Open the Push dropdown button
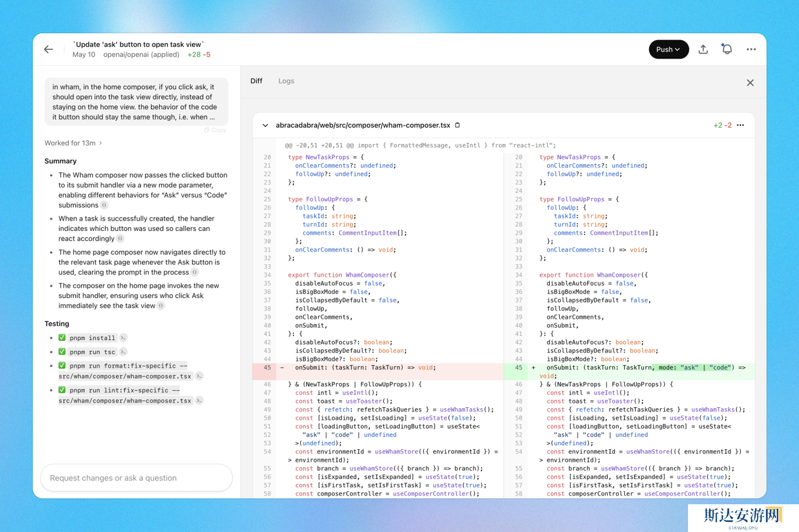 coord(668,49)
